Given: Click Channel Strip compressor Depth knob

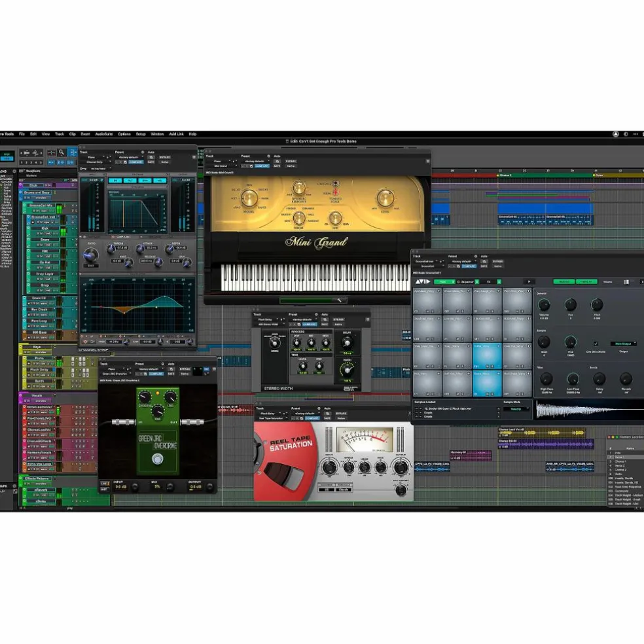Looking at the screenshot, I should point(170,249).
